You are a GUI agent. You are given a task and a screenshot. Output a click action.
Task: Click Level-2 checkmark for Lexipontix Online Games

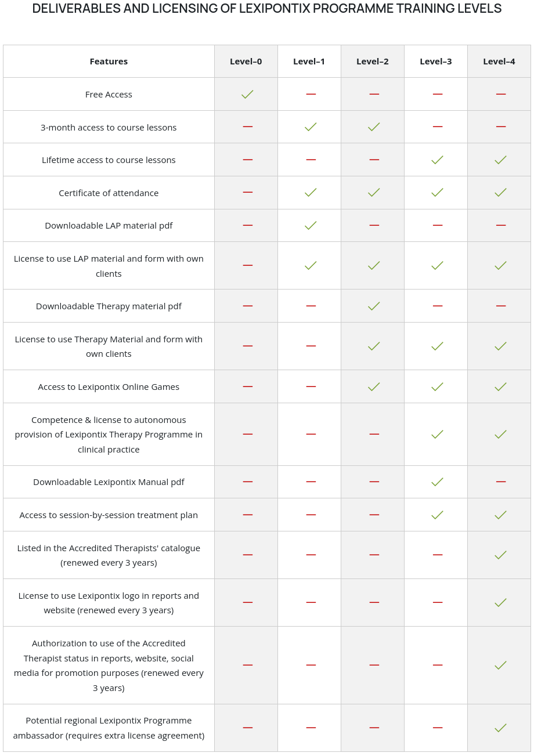tap(374, 386)
